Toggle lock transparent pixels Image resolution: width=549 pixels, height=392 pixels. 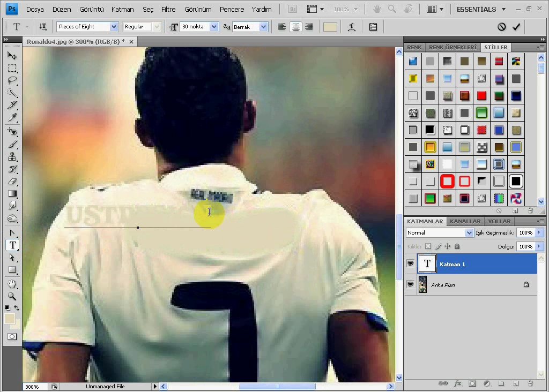coord(428,246)
